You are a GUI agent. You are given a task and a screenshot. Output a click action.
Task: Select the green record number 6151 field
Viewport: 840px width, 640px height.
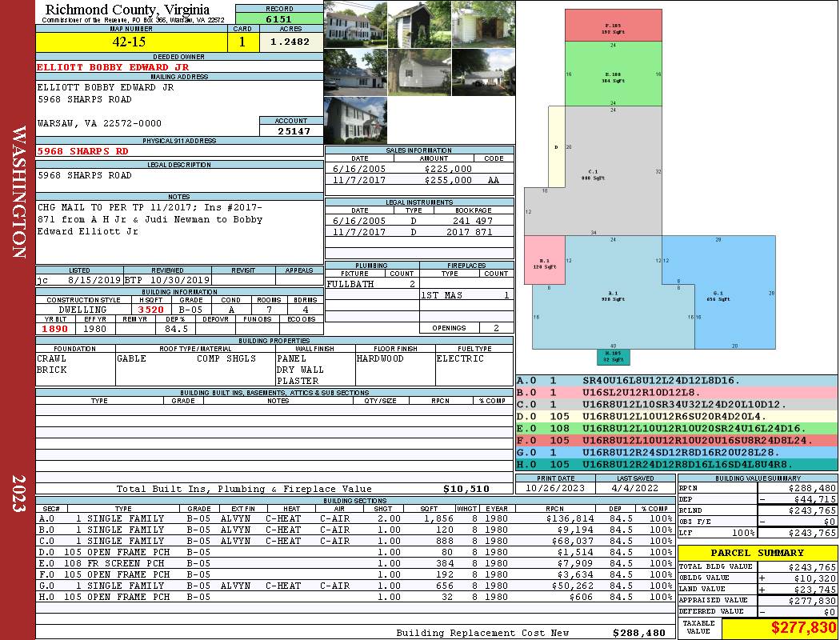[x=279, y=18]
